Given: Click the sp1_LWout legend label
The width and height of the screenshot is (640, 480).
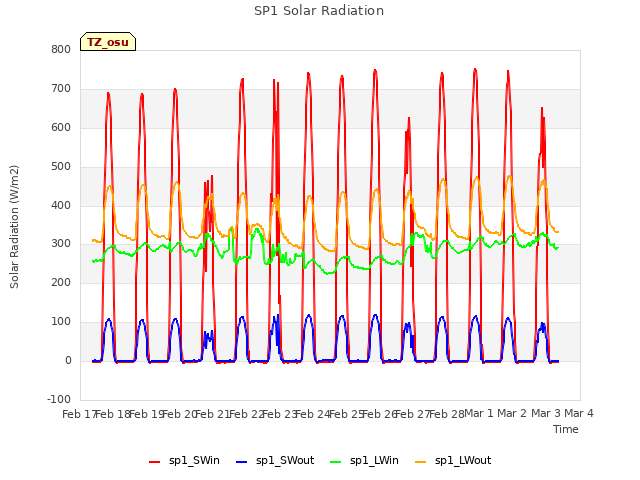Looking at the screenshot, I should (463, 461).
